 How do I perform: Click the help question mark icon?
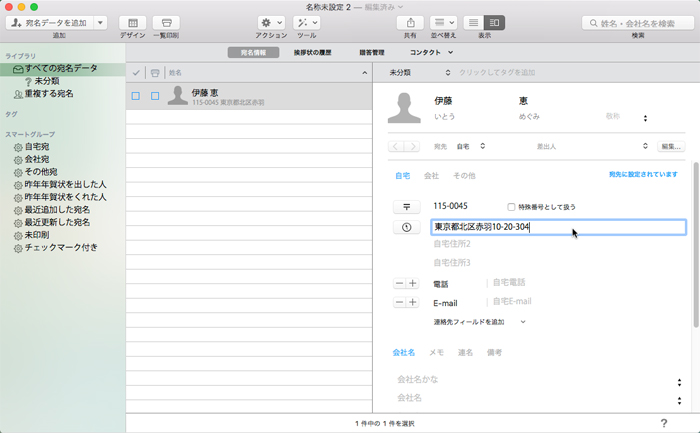[x=663, y=423]
